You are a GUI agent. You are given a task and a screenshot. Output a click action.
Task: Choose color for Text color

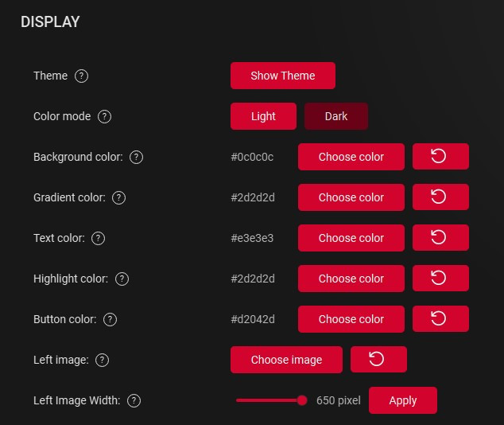(x=351, y=238)
